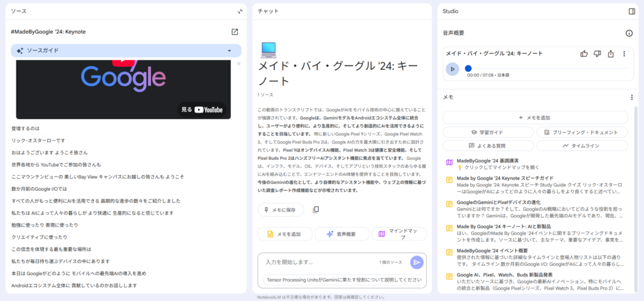Viewport: 644px width, 301px height.
Task: Generate a タイムライン
Action: click(582, 145)
